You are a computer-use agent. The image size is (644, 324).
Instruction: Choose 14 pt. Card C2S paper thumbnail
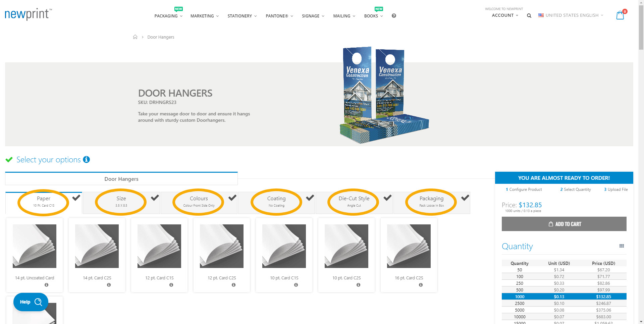[97, 246]
